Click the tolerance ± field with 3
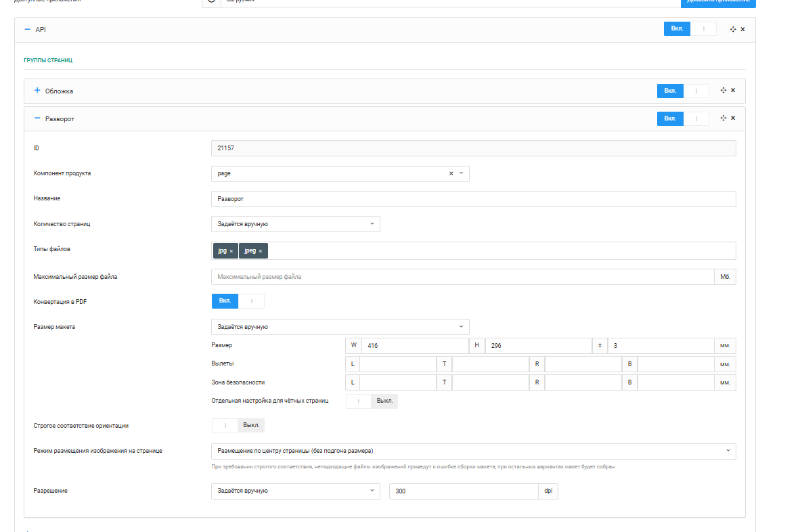Screen dimensions: 802x532 tap(661, 346)
